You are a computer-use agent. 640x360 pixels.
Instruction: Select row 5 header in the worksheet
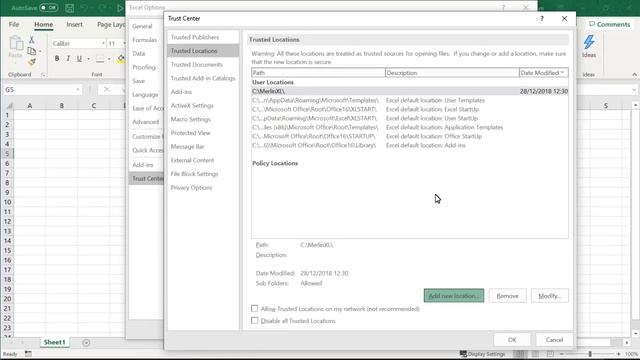coord(7,153)
